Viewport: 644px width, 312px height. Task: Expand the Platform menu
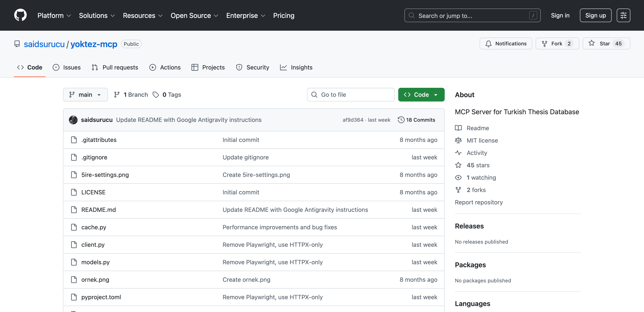tap(54, 16)
